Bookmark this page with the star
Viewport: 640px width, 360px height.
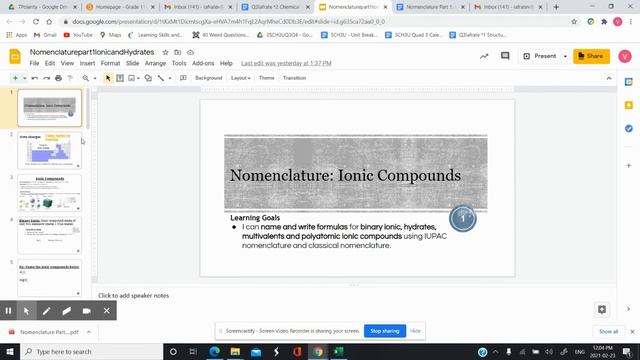[x=574, y=22]
